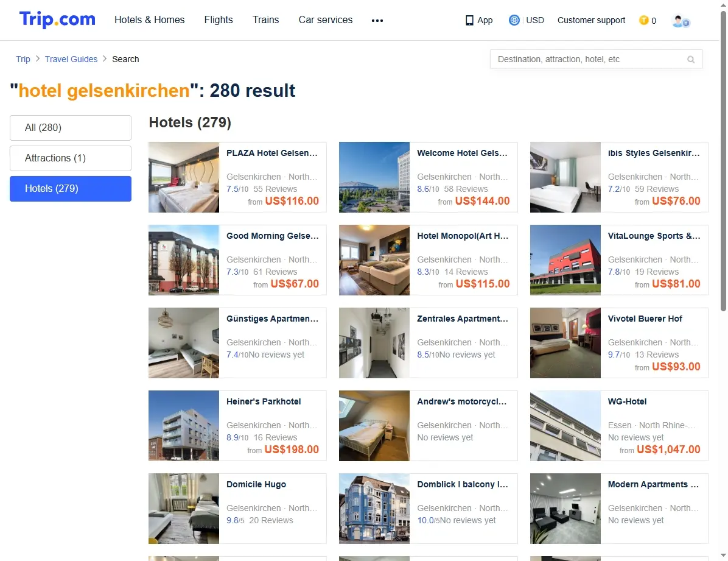Open Domicile Hugo room photo
Viewport: 728px width, 561px height.
tap(184, 509)
